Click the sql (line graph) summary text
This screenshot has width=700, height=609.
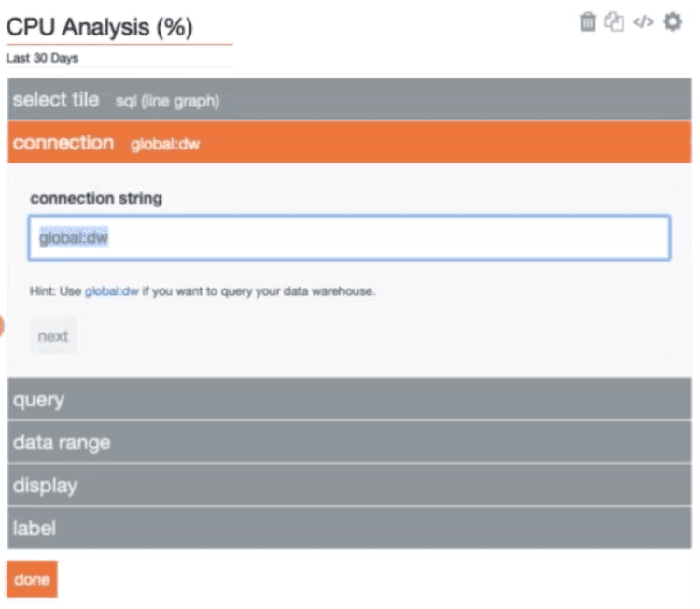click(x=167, y=101)
